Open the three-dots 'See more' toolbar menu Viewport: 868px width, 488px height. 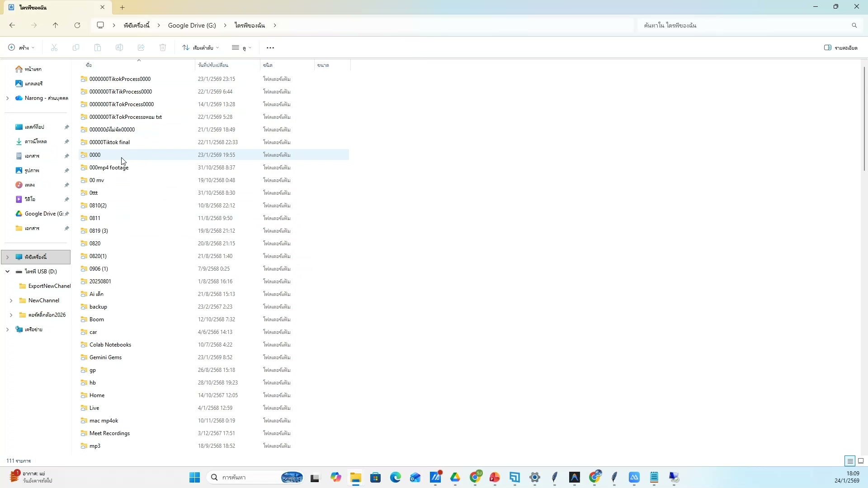(270, 47)
